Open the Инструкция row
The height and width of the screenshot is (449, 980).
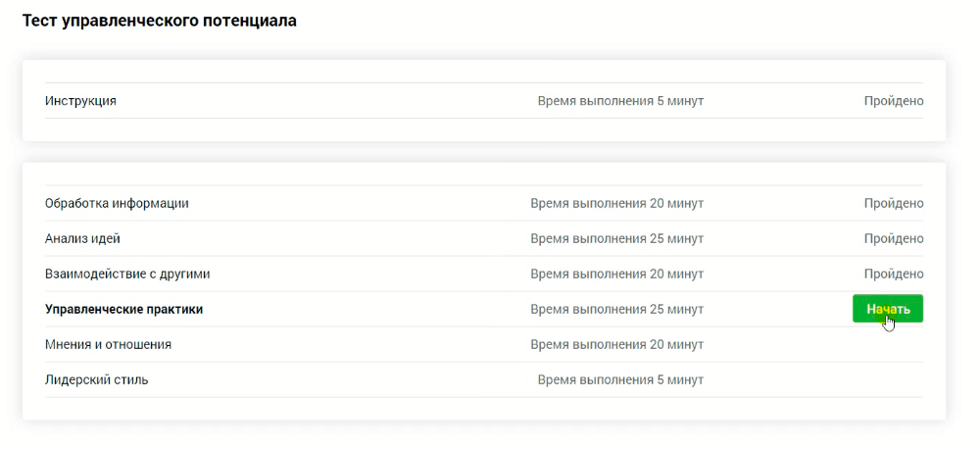(80, 101)
